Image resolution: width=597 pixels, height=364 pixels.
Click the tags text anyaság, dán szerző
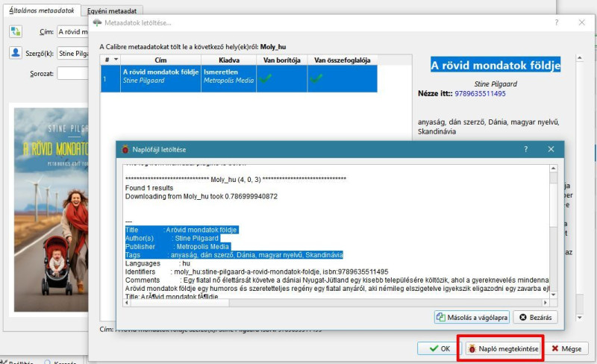pos(489,126)
